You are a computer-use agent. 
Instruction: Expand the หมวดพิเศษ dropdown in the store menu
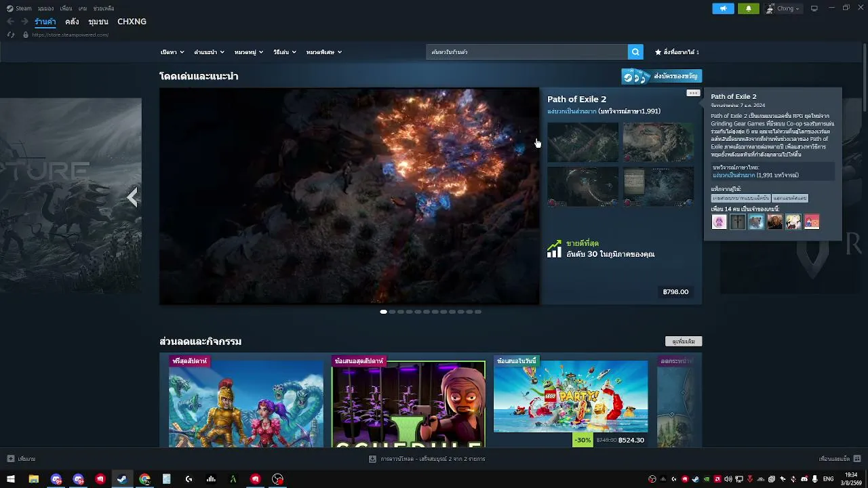pos(323,52)
